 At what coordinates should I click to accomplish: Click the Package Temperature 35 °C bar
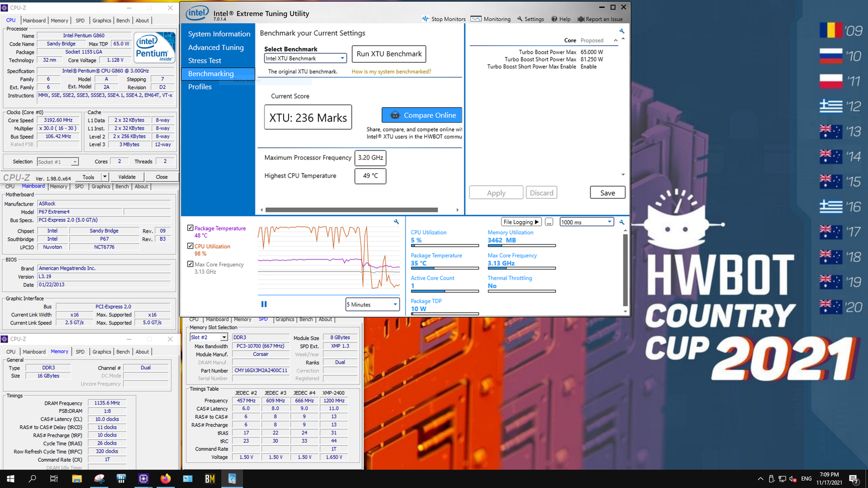(x=444, y=268)
